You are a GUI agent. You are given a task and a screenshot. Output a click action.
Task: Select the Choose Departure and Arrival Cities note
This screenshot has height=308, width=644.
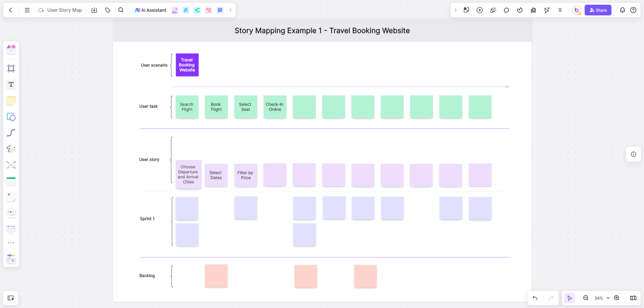189,174
